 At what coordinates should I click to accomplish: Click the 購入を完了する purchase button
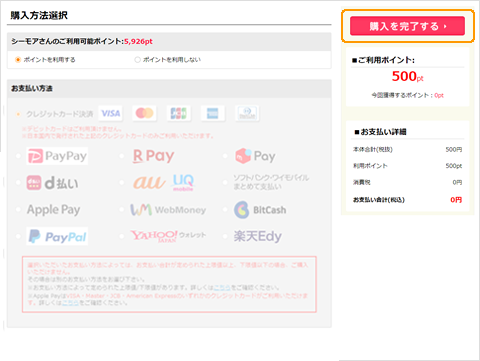tap(407, 26)
